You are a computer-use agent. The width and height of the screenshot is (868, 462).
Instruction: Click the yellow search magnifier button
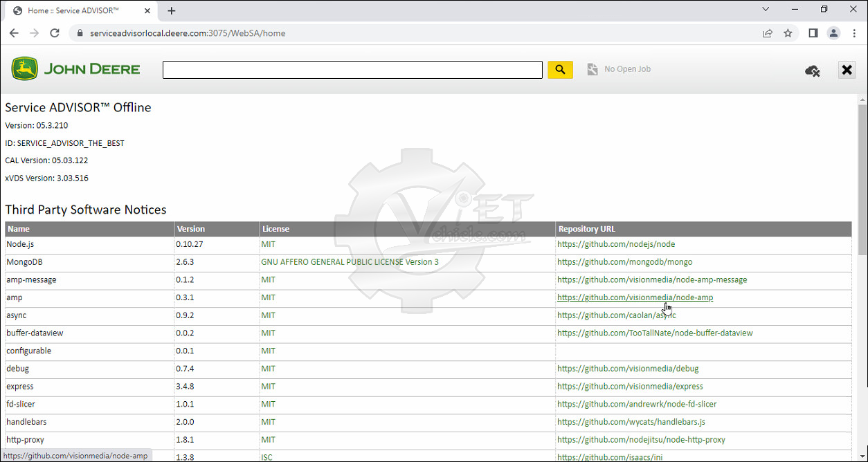[560, 70]
